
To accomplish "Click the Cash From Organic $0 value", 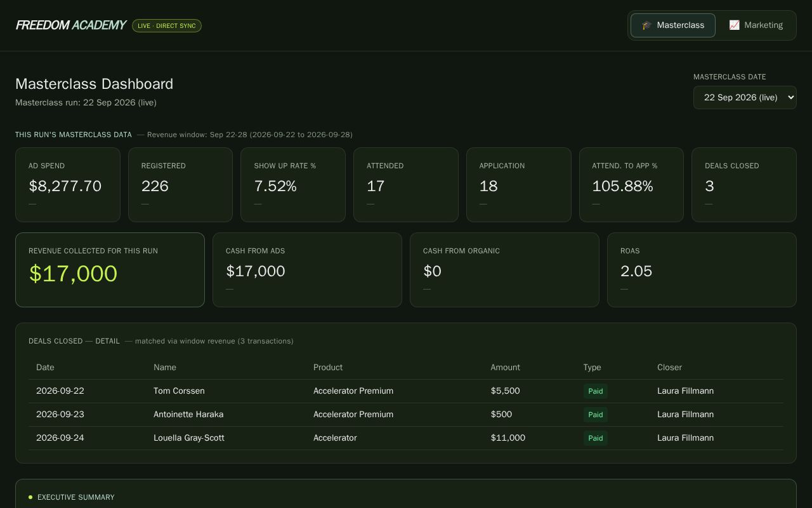I will click(x=432, y=271).
